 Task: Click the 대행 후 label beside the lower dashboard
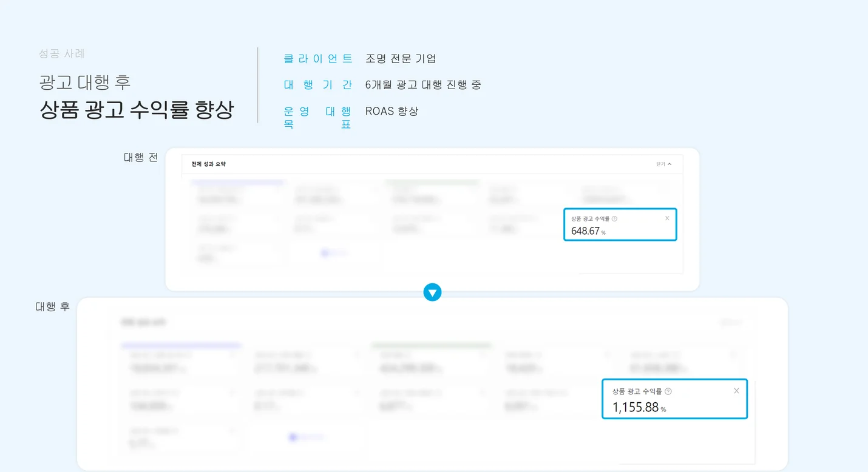coord(53,306)
